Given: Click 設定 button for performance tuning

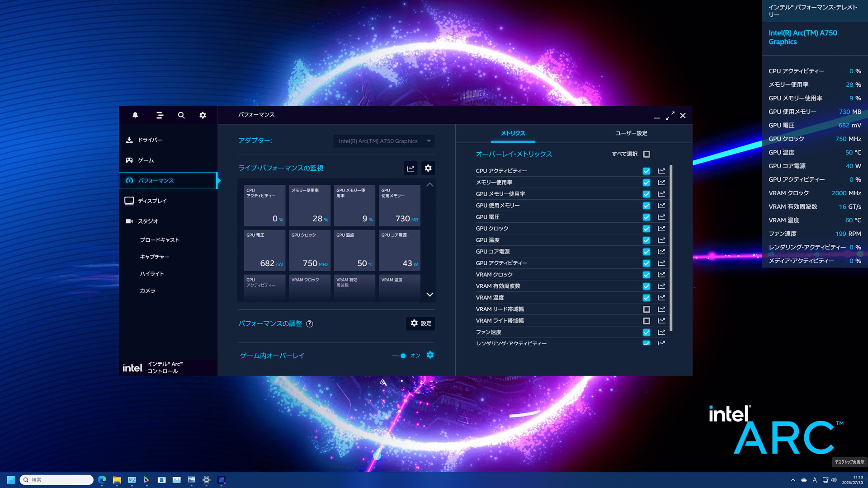Looking at the screenshot, I should (420, 324).
